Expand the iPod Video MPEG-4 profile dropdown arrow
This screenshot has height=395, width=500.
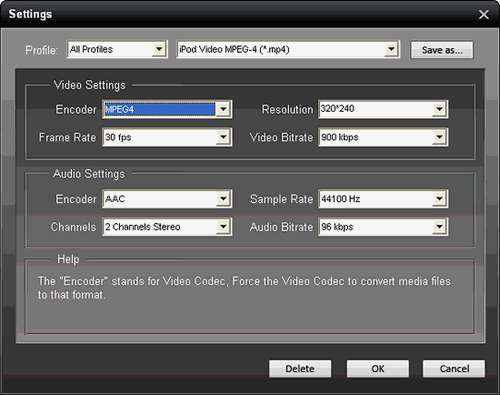coord(391,49)
